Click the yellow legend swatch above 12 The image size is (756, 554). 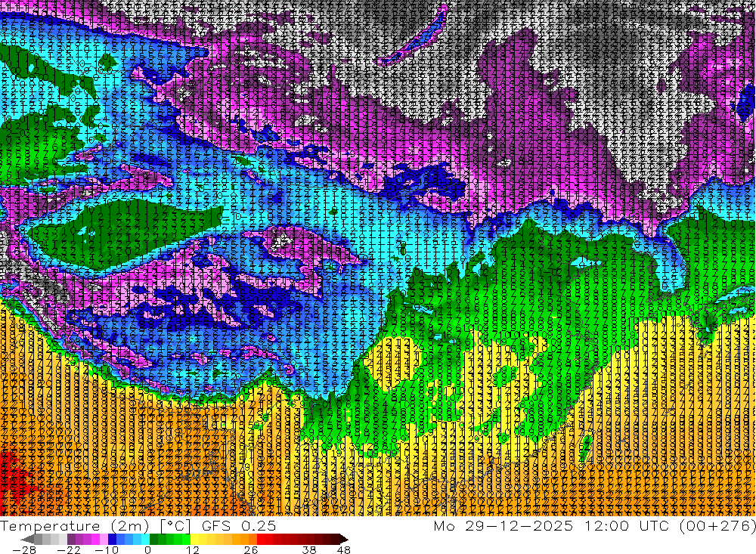click(x=195, y=539)
